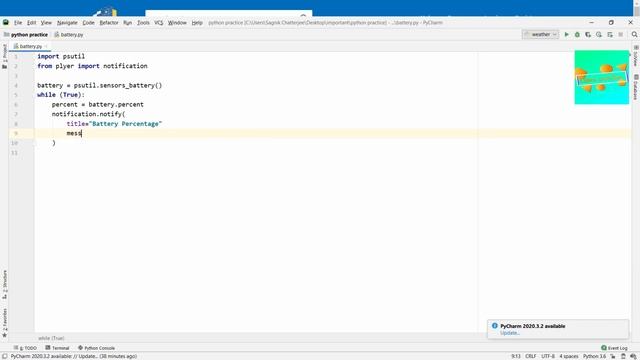Click on 'notification.notify(' code line
The height and width of the screenshot is (360, 640).
tap(89, 114)
